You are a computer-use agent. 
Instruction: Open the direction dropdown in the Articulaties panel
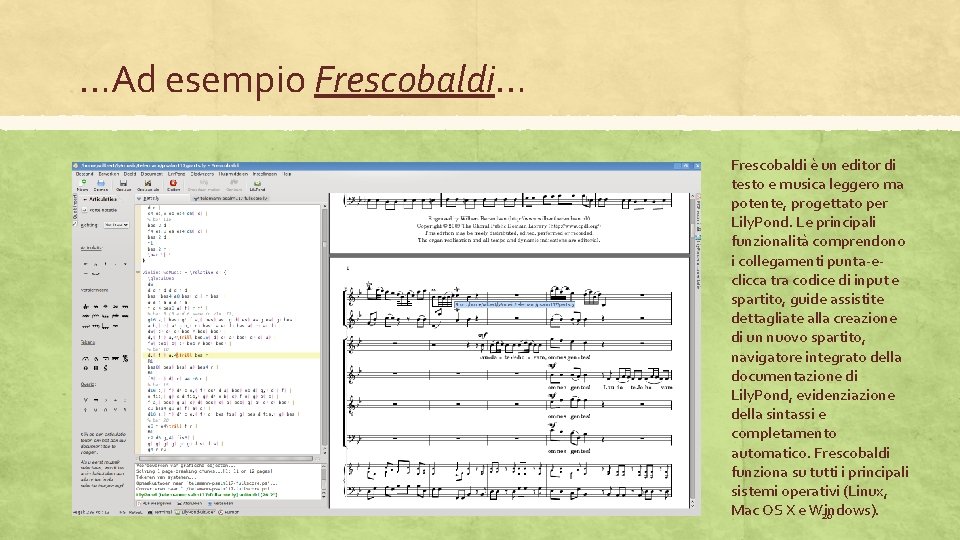click(x=116, y=225)
